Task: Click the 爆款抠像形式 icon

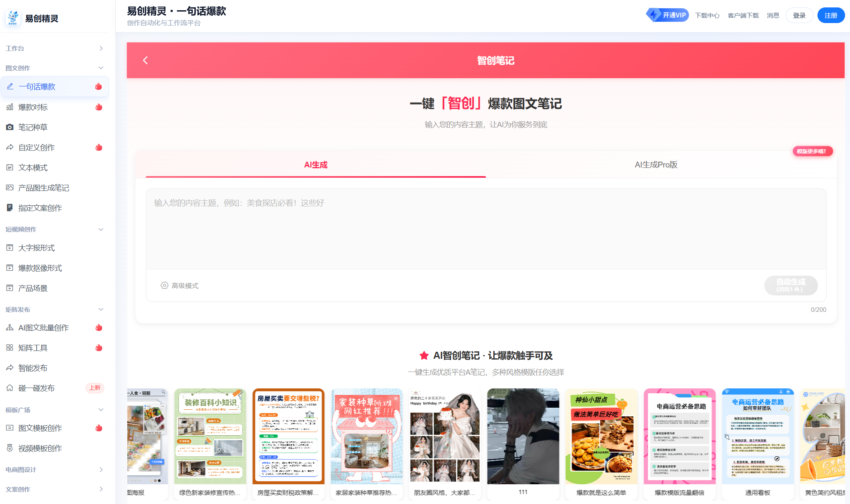Action: [x=10, y=268]
